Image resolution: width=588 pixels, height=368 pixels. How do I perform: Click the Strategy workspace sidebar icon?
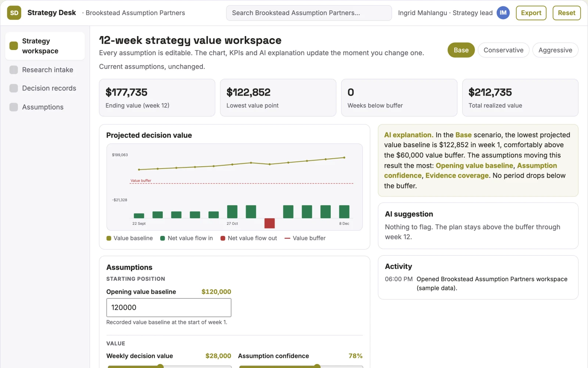[14, 46]
